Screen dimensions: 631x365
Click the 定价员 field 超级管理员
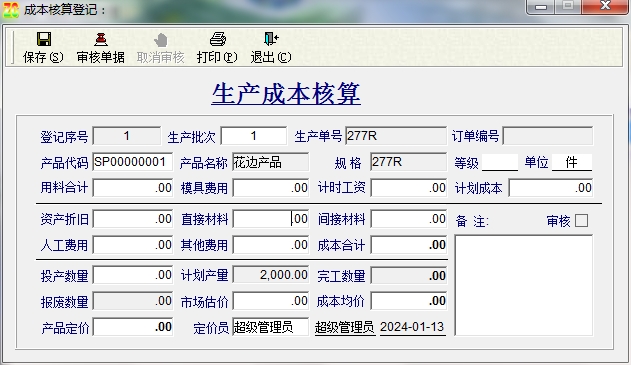pos(270,327)
